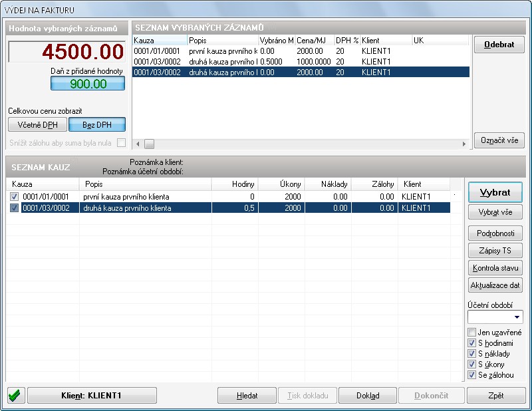The height and width of the screenshot is (411, 532).
Task: Click the Vybrat vše button
Action: click(x=495, y=212)
